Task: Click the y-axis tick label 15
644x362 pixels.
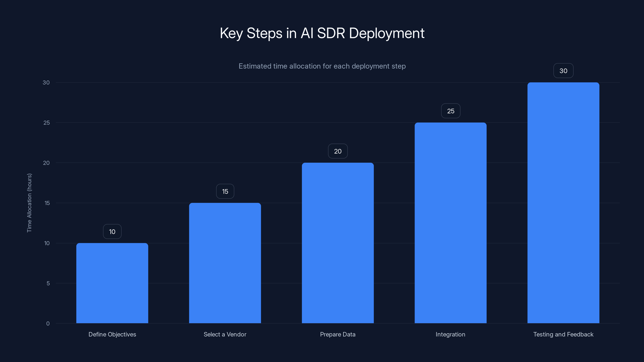Action: point(47,203)
